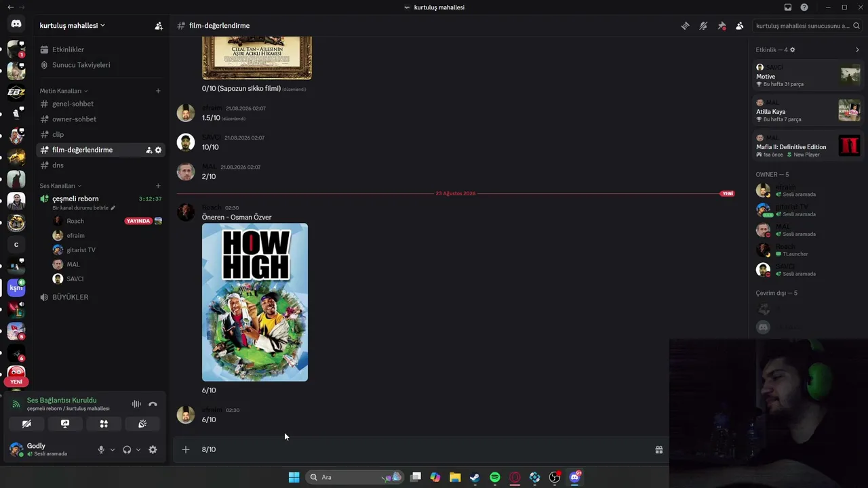Open Sunucu Takviyeleri in the sidebar
Image resolution: width=868 pixels, height=488 pixels.
[x=100, y=65]
